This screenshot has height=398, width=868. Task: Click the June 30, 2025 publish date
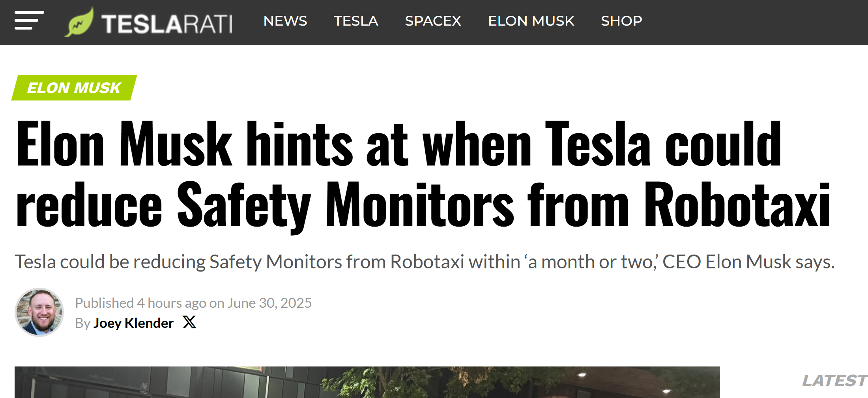[x=269, y=303]
